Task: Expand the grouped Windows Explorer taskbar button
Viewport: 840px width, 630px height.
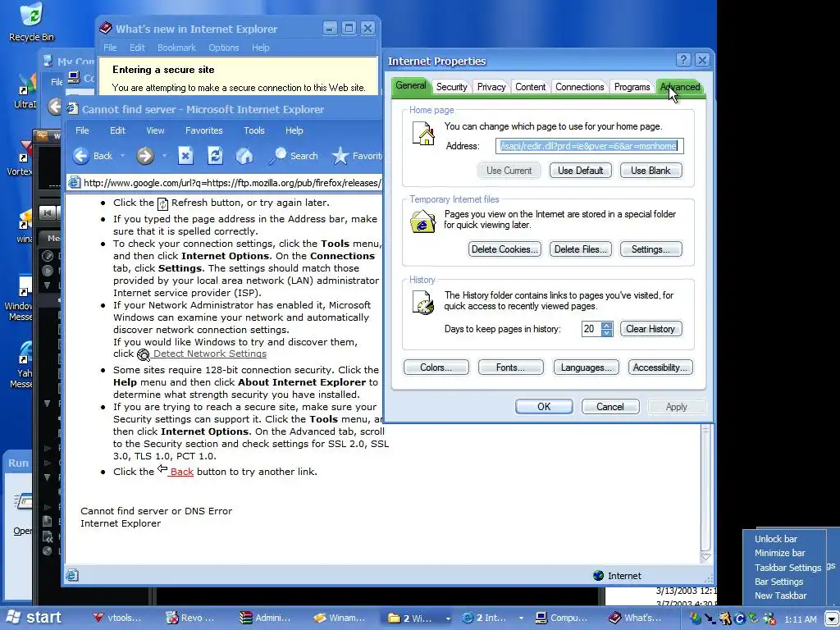Action: (448, 619)
